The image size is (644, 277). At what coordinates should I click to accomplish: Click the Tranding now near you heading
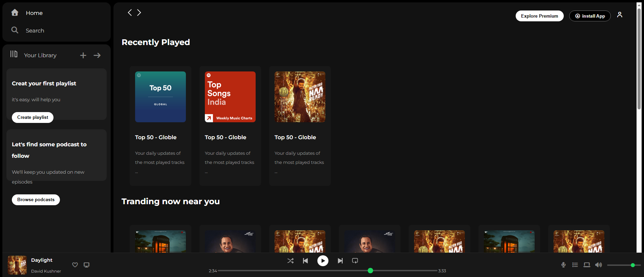[171, 201]
